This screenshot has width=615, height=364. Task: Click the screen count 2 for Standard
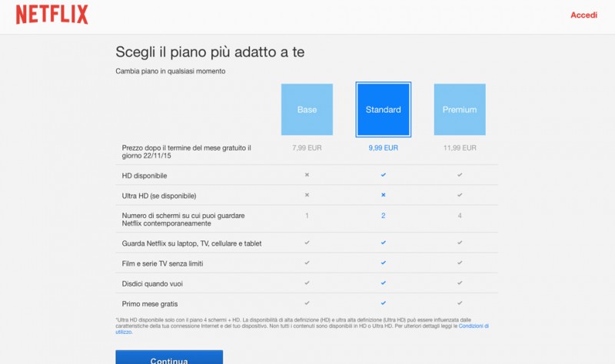pos(383,216)
